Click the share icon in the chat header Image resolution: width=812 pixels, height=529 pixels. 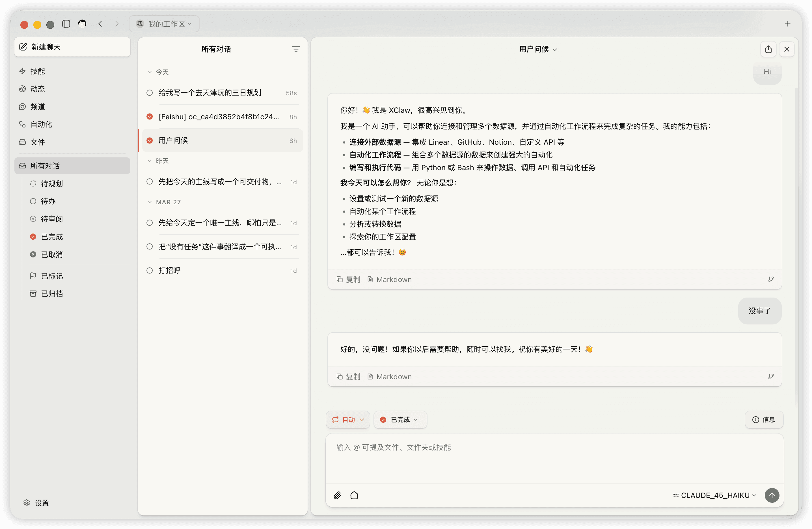[768, 49]
